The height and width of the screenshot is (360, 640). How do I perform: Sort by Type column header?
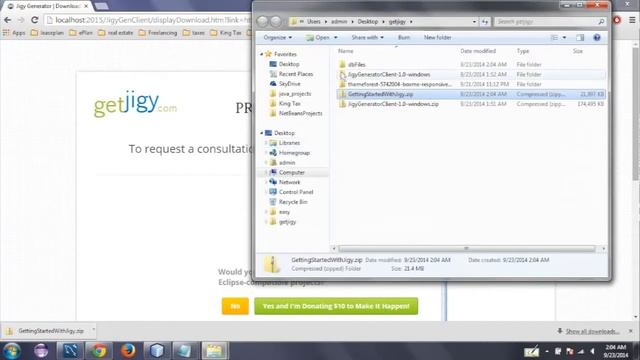(x=523, y=51)
